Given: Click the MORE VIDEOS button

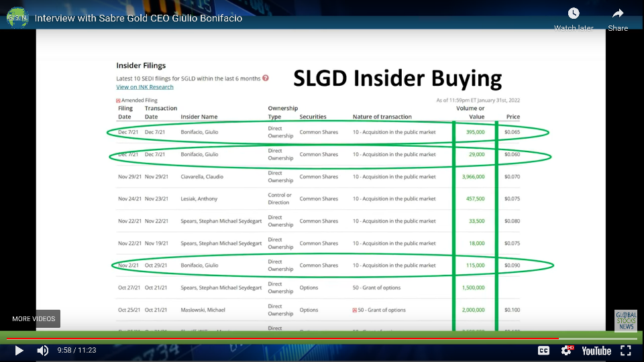Looking at the screenshot, I should [x=34, y=318].
